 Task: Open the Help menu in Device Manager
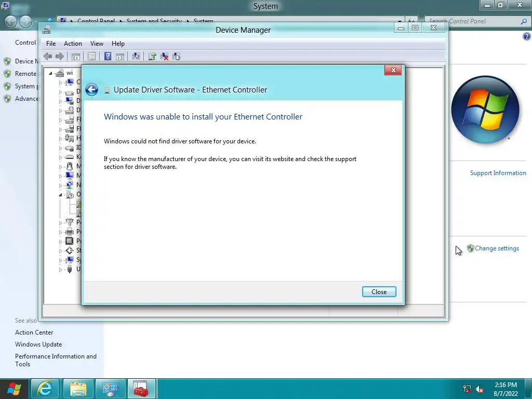(x=118, y=44)
